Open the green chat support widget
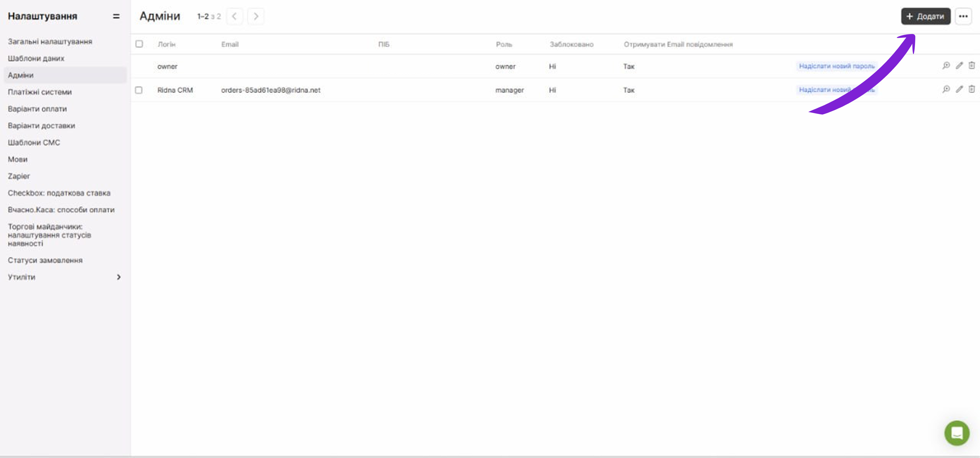 click(x=957, y=433)
